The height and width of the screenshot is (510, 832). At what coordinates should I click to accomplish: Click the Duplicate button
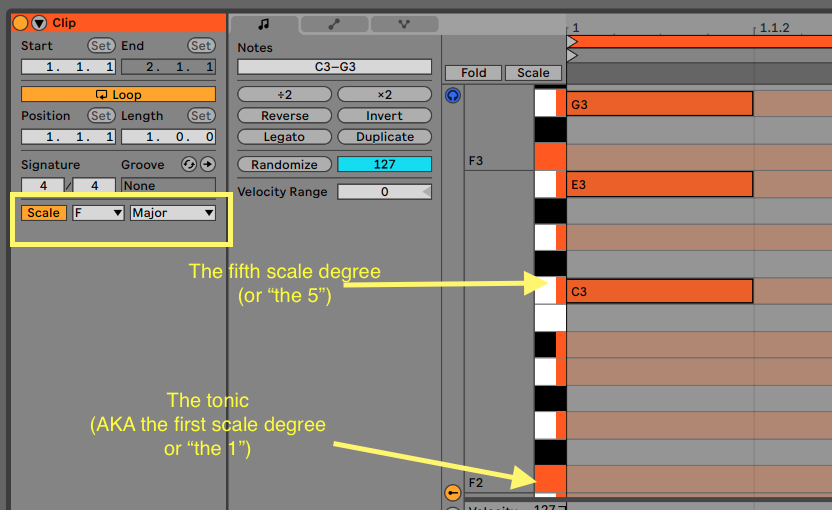pyautogui.click(x=384, y=137)
